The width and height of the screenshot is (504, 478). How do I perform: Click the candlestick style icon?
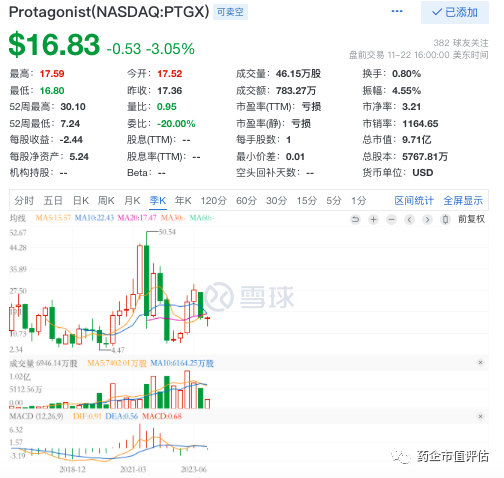pyautogui.click(x=445, y=219)
